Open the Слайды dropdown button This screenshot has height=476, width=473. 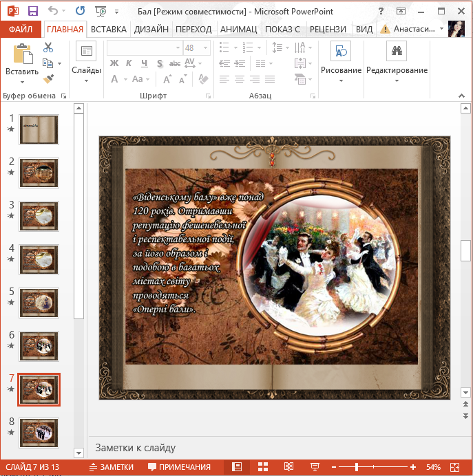pyautogui.click(x=86, y=63)
